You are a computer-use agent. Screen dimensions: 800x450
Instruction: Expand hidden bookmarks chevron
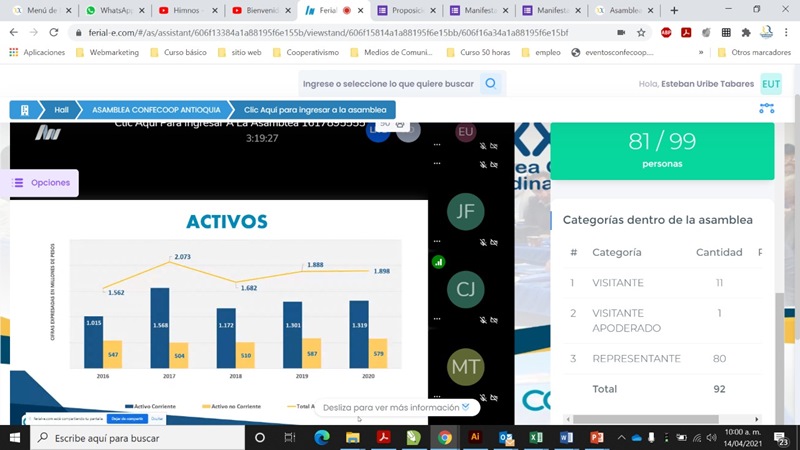(x=701, y=52)
